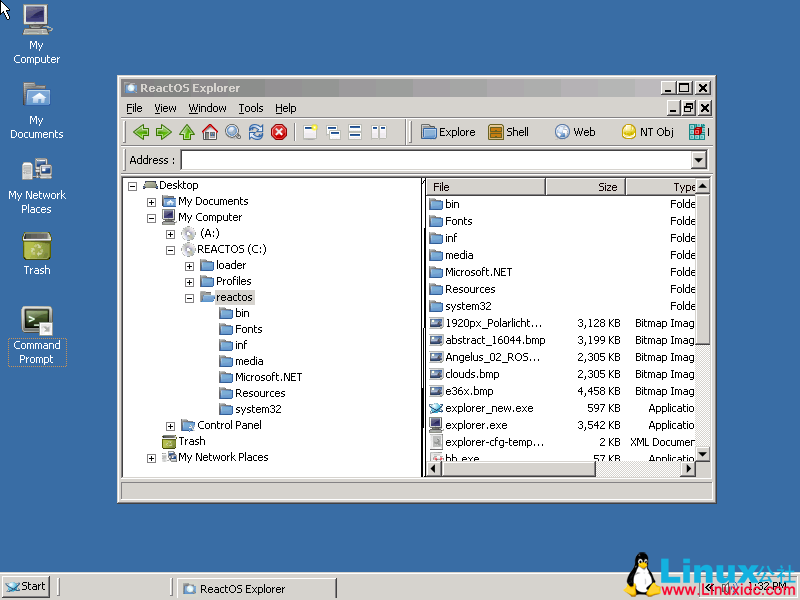Viewport: 800px width, 600px height.
Task: Click the green Back arrow toolbar icon
Action: pyautogui.click(x=141, y=132)
